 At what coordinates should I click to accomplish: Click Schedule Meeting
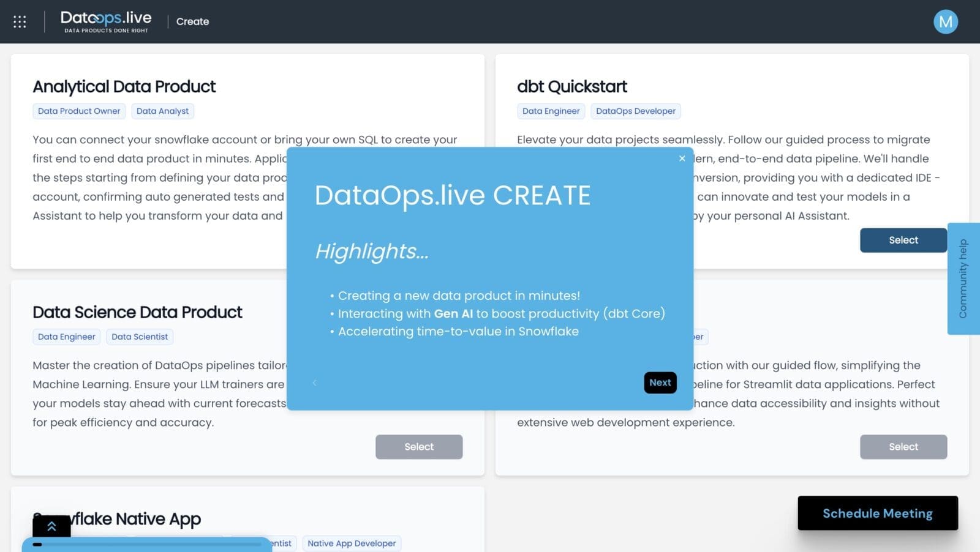877,513
